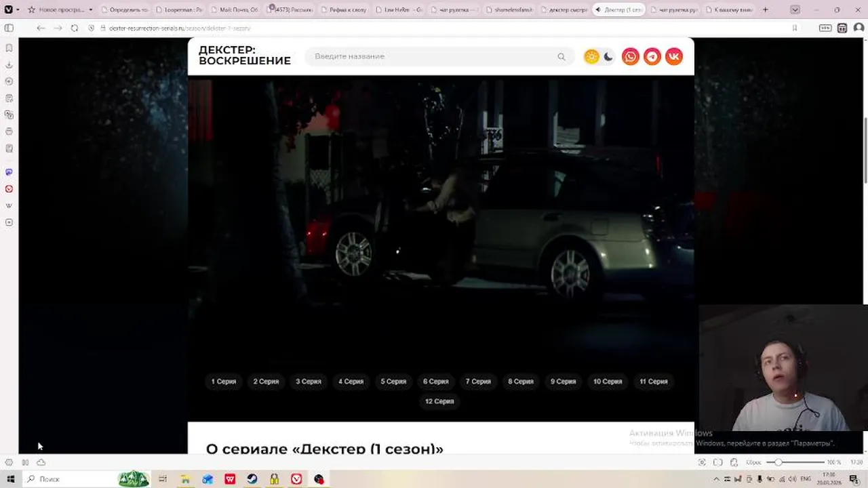The width and height of the screenshot is (868, 488).
Task: Select '12 Серия' episode button
Action: [x=439, y=401]
